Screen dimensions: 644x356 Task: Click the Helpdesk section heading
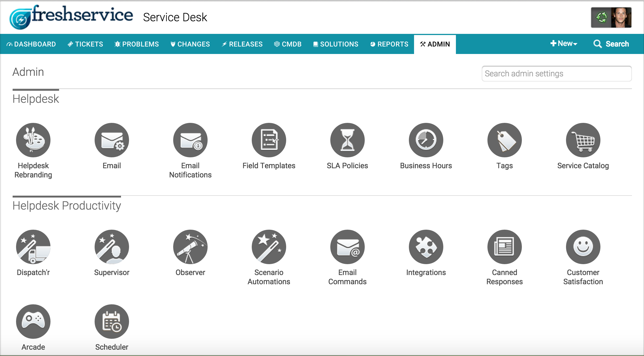pyautogui.click(x=36, y=99)
